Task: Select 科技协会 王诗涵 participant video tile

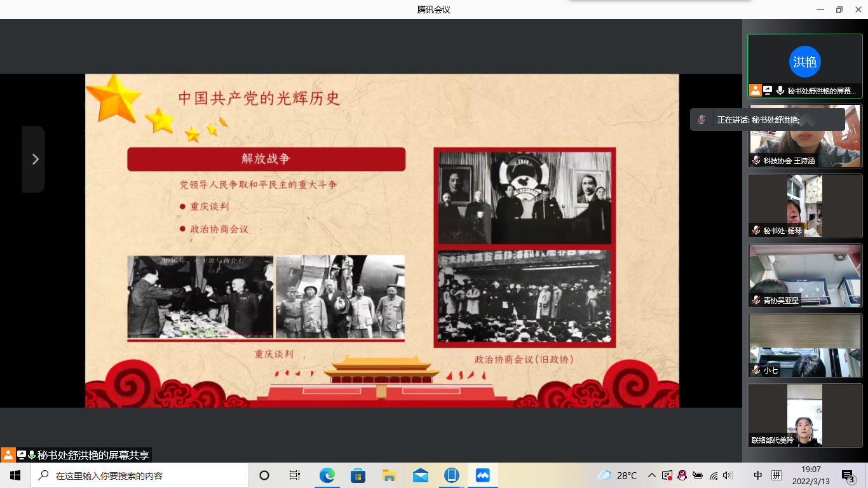Action: coord(804,136)
